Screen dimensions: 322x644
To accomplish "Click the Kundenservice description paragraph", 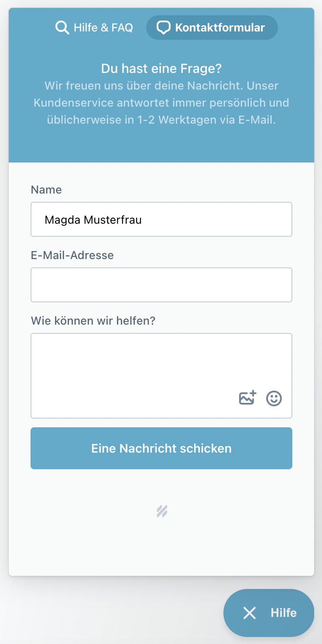I will pos(161,103).
